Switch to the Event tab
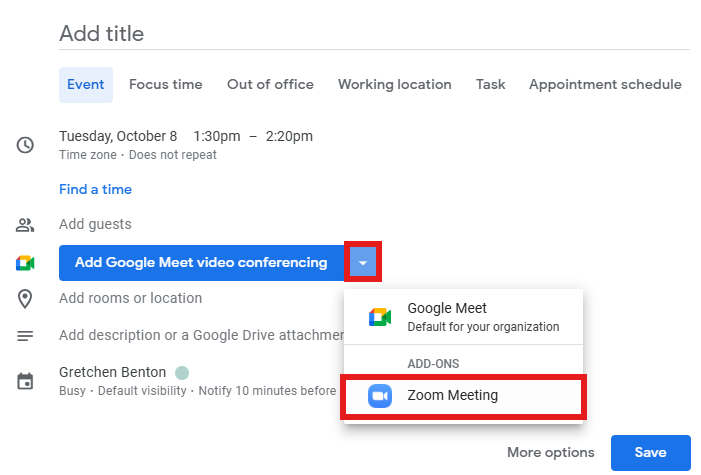Viewport: 701px width, 475px height. [86, 85]
